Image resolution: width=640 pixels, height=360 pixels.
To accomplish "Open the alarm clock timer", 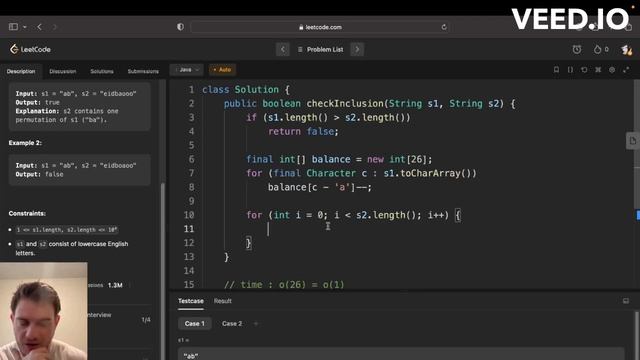I will coord(577,49).
